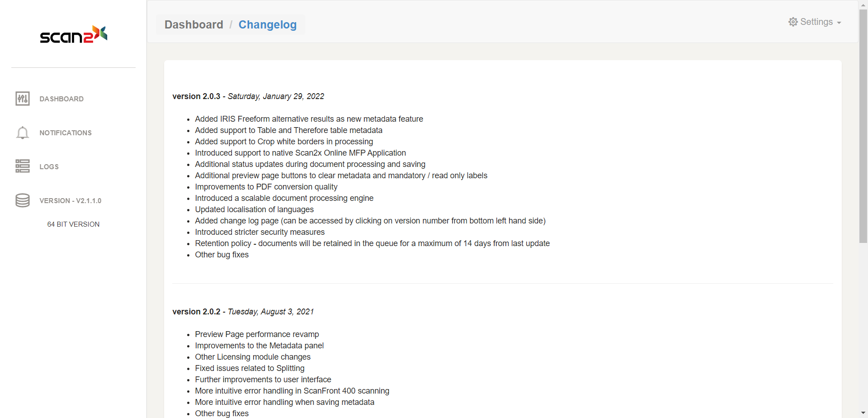Screen dimensions: 868x418
Task: Click the version 2.0.3 heading
Action: [196, 96]
